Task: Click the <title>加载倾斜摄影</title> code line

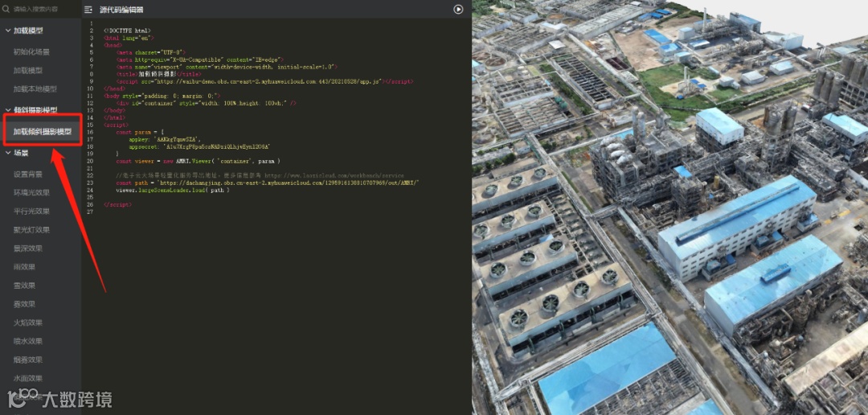Action: coord(158,74)
